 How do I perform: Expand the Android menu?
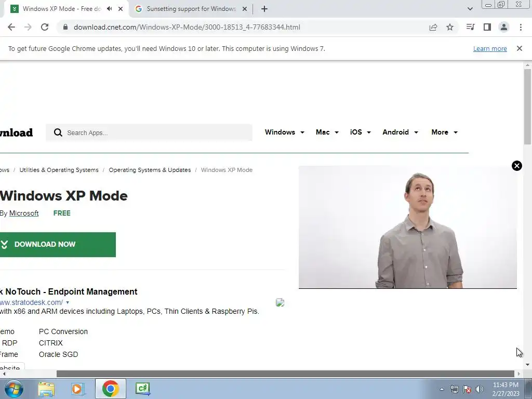400,132
